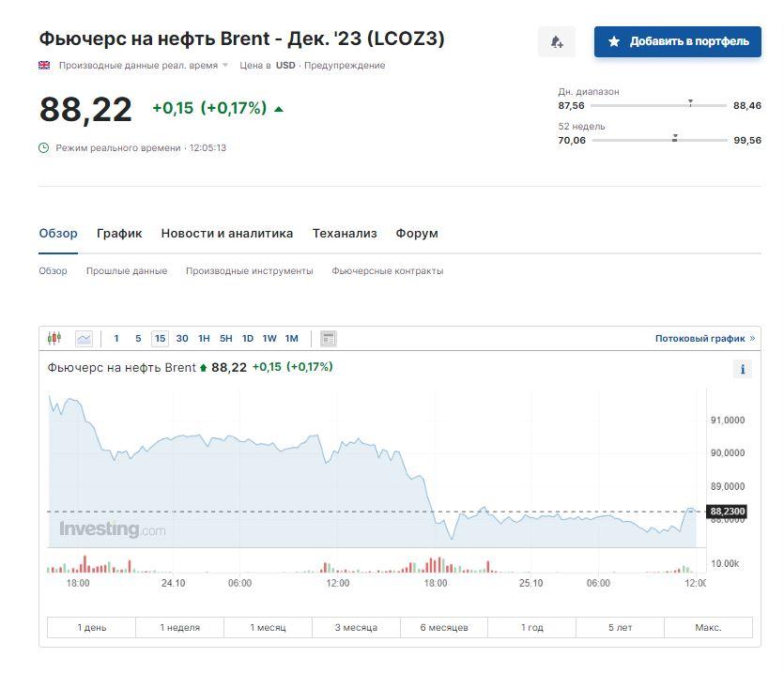Open Прошлые данные link
The height and width of the screenshot is (673, 784).
pos(127,270)
